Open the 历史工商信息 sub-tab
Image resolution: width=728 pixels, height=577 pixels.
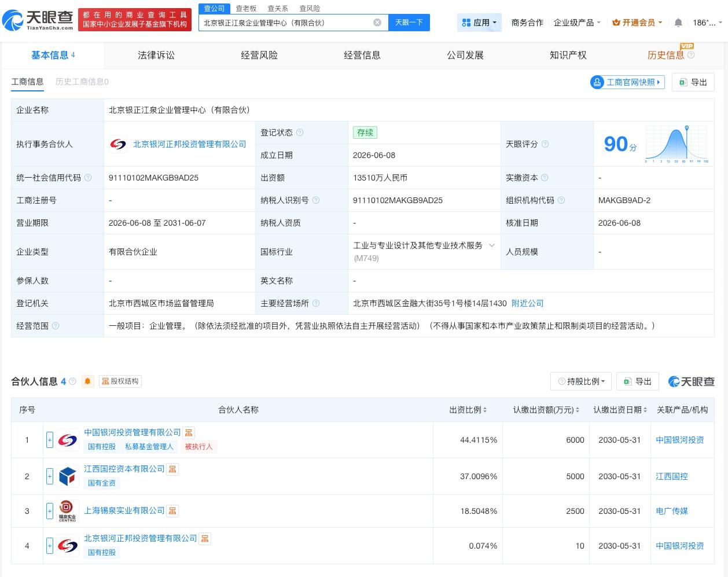click(82, 82)
